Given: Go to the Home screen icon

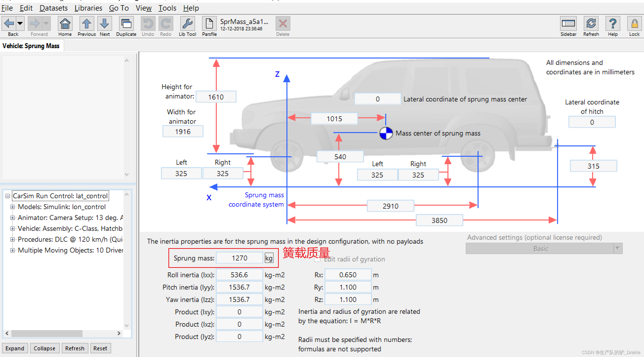Looking at the screenshot, I should point(65,23).
